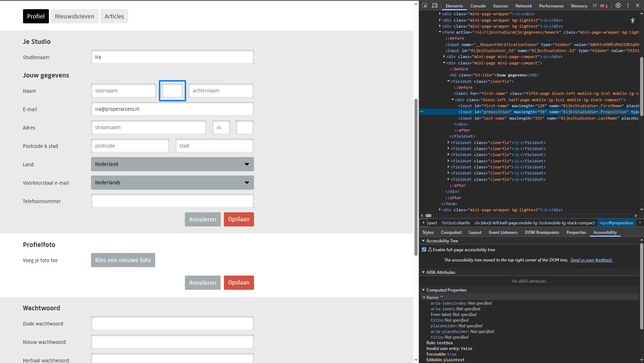Open the Voorkeurstaal e-mail dropdown
The image size is (644, 363).
(172, 183)
